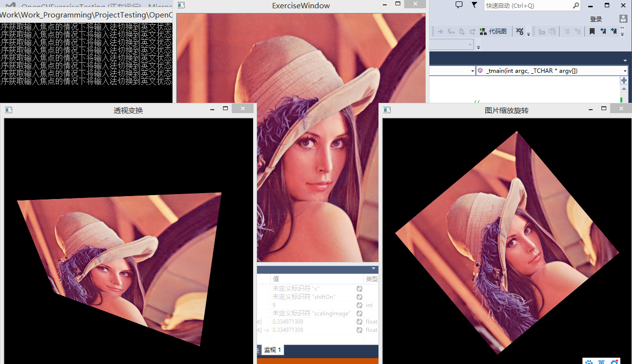Screen dimensions: 632x364
Task: Click the Decrease Indent toolbar icon
Action: 542,32
